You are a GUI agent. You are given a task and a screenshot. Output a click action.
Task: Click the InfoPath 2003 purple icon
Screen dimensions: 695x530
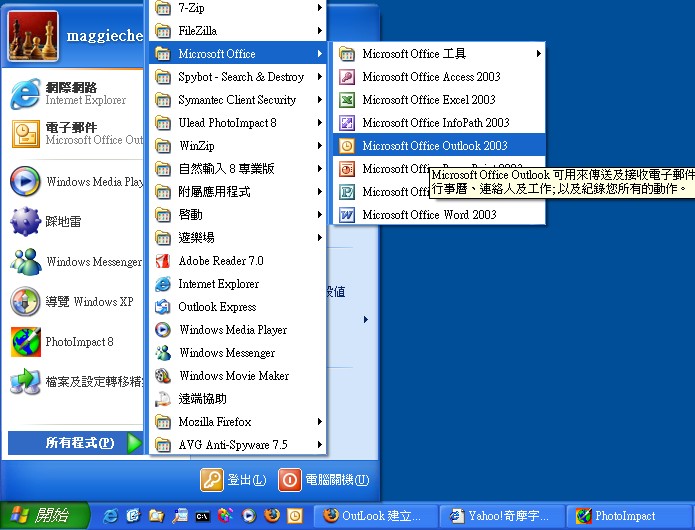click(x=347, y=123)
